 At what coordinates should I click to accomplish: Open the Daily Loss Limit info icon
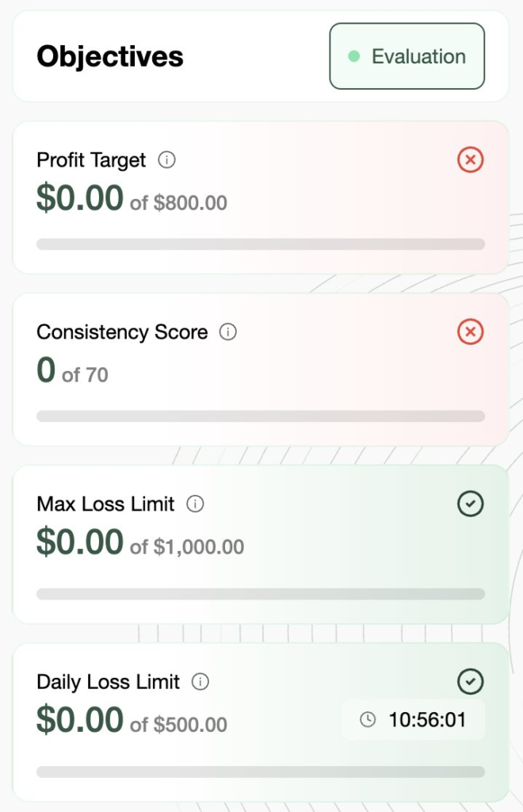point(200,682)
